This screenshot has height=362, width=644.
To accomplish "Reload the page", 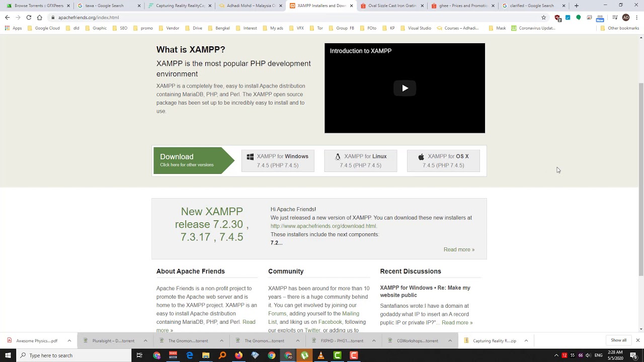I will pos(29,18).
